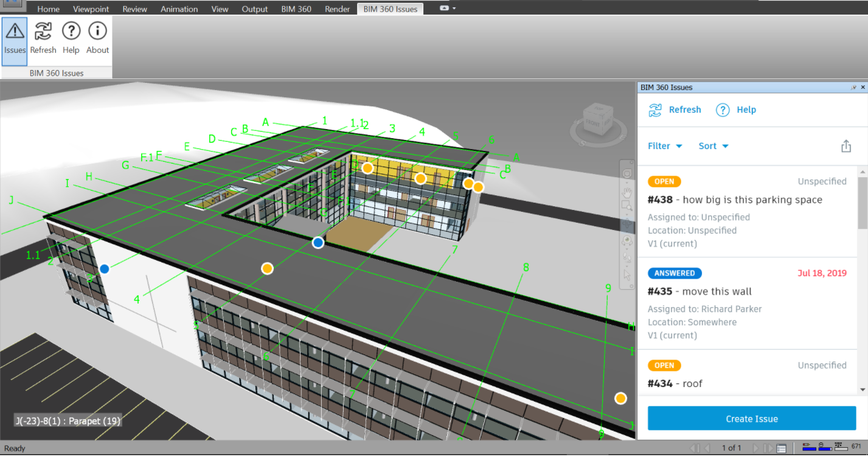Screen dimensions: 868x457
Task: Close the BIM 360 Issues panel
Action: (863, 88)
